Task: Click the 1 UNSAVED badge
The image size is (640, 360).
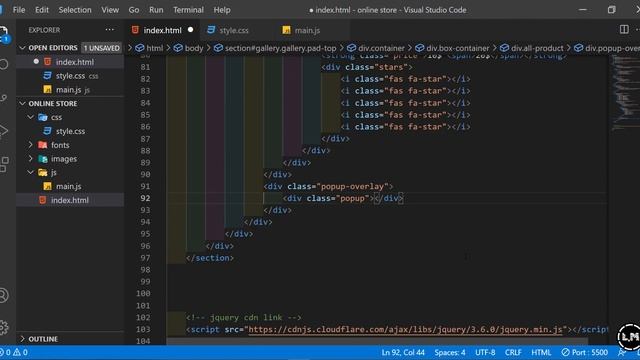Action: (x=102, y=48)
